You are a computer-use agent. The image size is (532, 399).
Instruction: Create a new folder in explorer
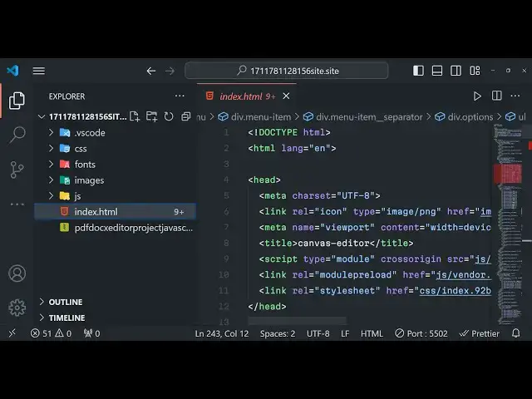pos(151,116)
